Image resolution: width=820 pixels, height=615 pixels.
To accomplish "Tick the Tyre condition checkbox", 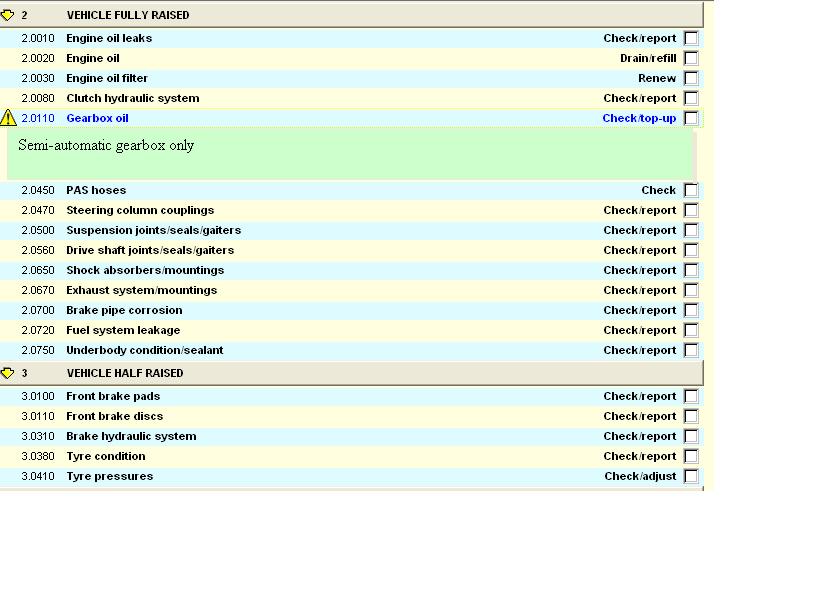I will (x=691, y=456).
